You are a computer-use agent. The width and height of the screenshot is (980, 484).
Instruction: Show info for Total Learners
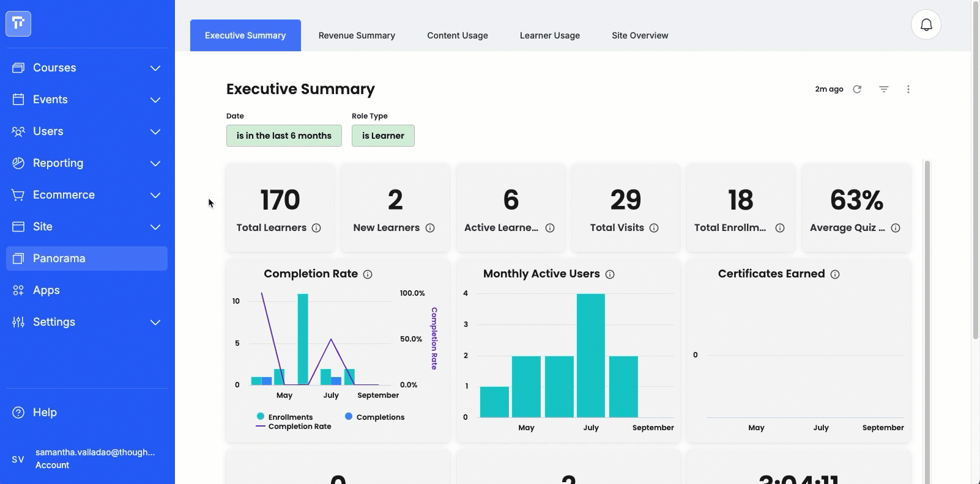tap(316, 228)
